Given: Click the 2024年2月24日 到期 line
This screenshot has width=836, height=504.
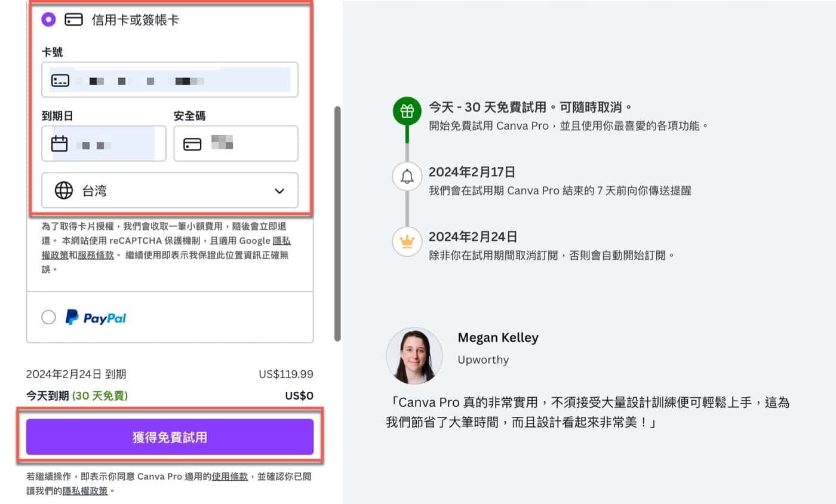Looking at the screenshot, I should click(x=76, y=374).
